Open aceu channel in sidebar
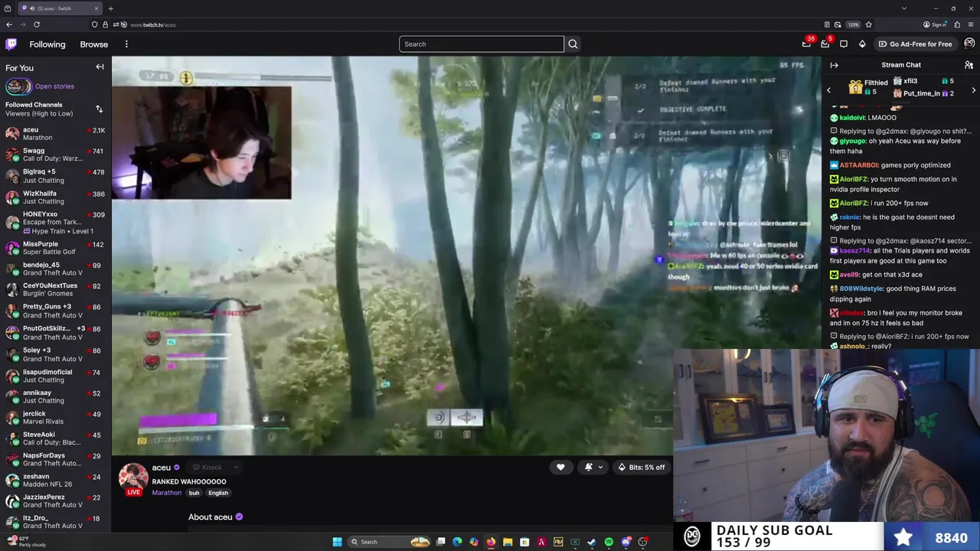 click(55, 134)
